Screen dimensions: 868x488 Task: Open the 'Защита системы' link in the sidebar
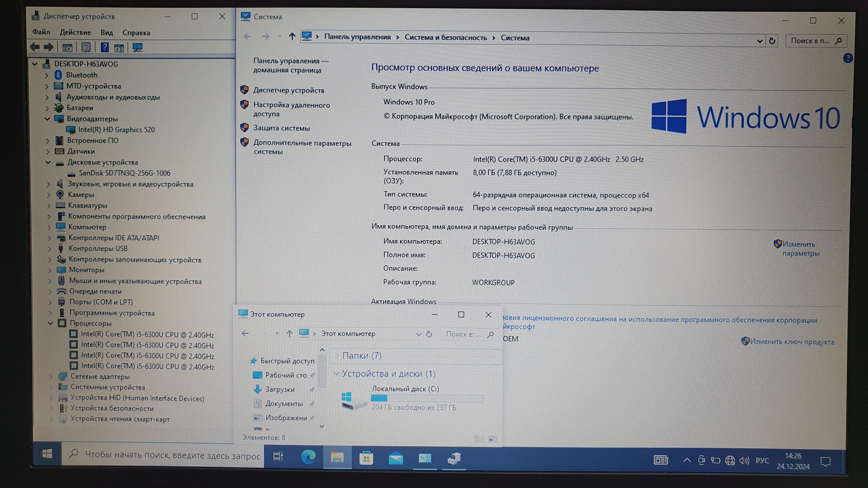(281, 128)
